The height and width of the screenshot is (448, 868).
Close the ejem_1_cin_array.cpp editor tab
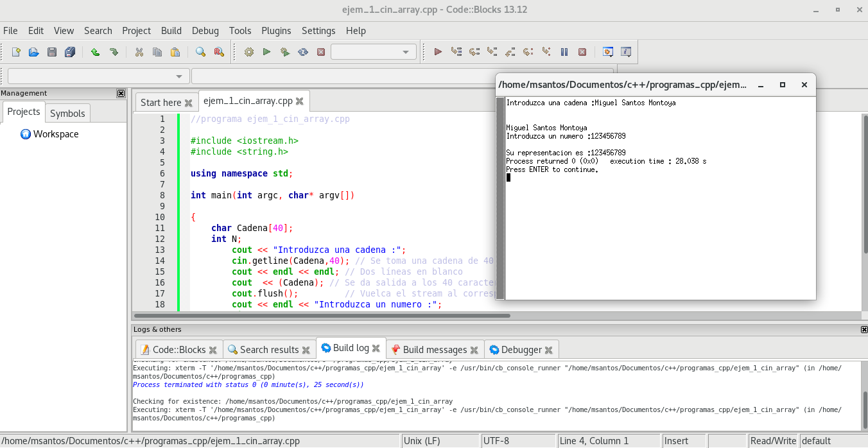click(300, 101)
